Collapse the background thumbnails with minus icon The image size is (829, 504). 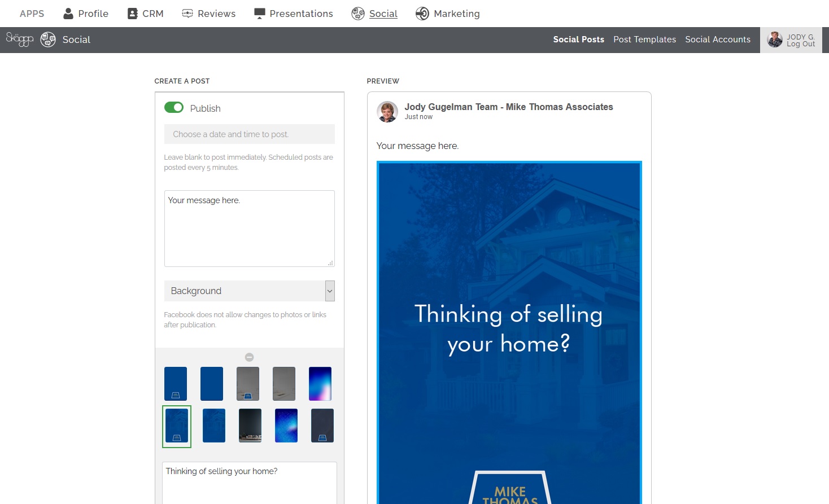(x=250, y=357)
